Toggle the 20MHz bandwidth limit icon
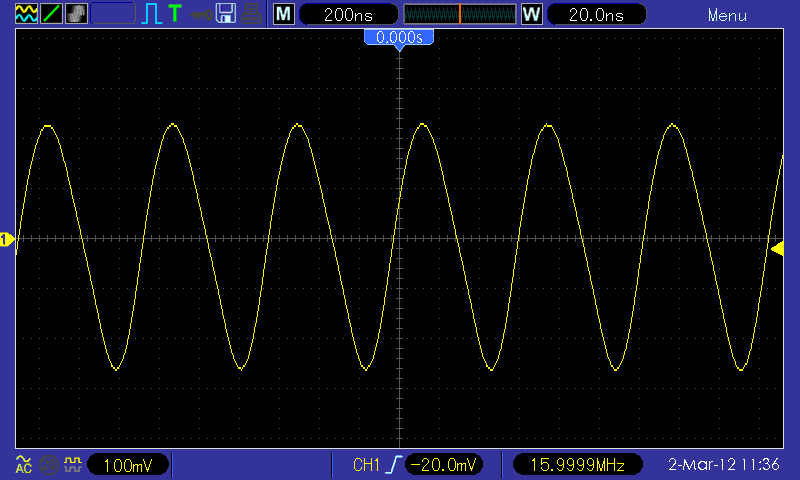Screen dimensions: 800x480 pyautogui.click(x=48, y=465)
